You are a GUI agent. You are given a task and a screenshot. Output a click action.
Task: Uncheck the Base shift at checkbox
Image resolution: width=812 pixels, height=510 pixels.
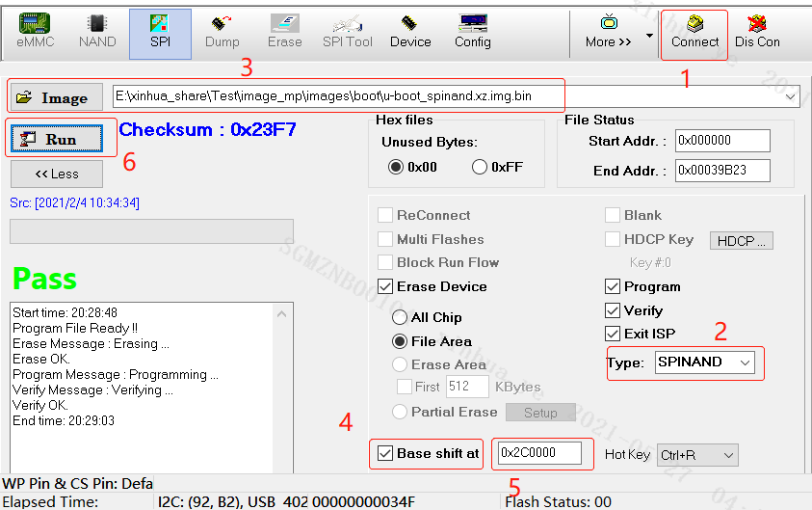click(385, 453)
